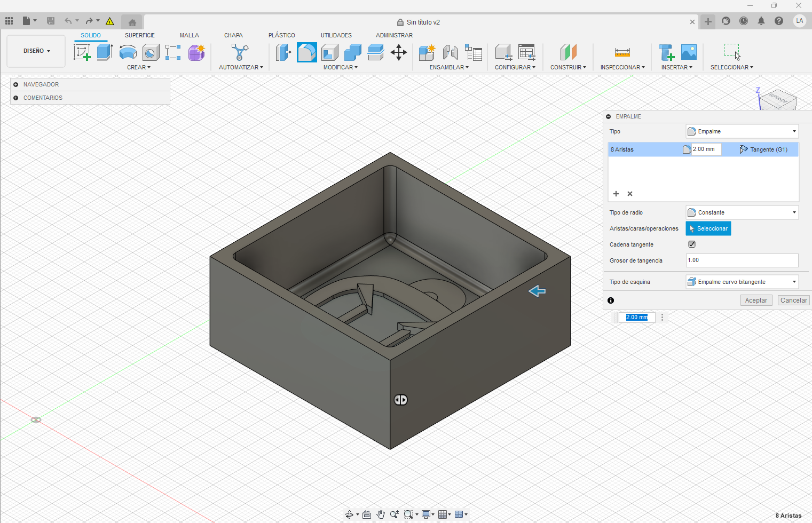Open the File menu icon
The height and width of the screenshot is (523, 812).
point(27,21)
